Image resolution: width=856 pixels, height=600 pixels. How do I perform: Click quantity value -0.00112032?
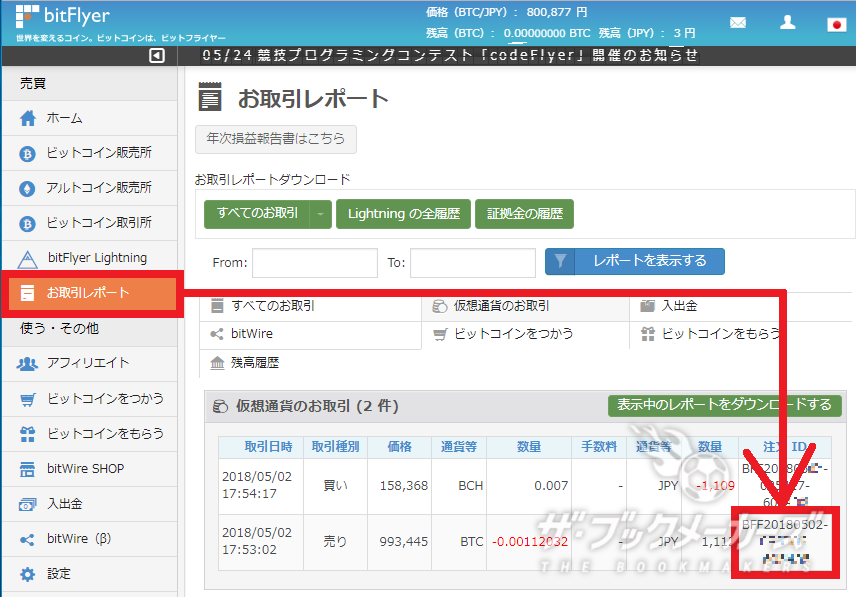[530, 542]
